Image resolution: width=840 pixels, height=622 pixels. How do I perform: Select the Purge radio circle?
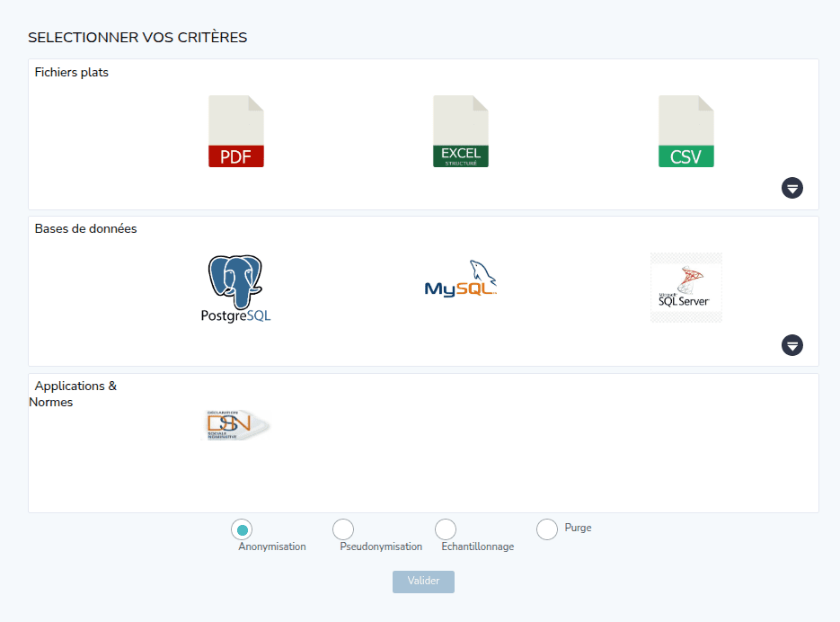[547, 530]
